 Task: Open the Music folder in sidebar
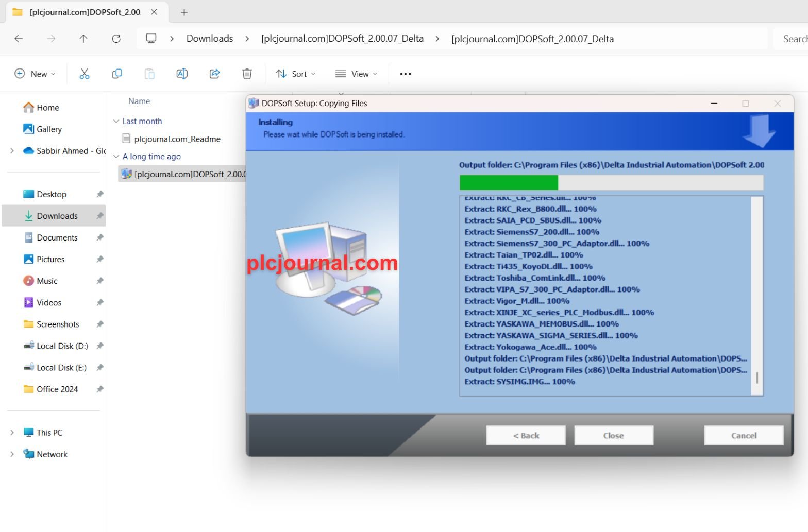click(41, 281)
